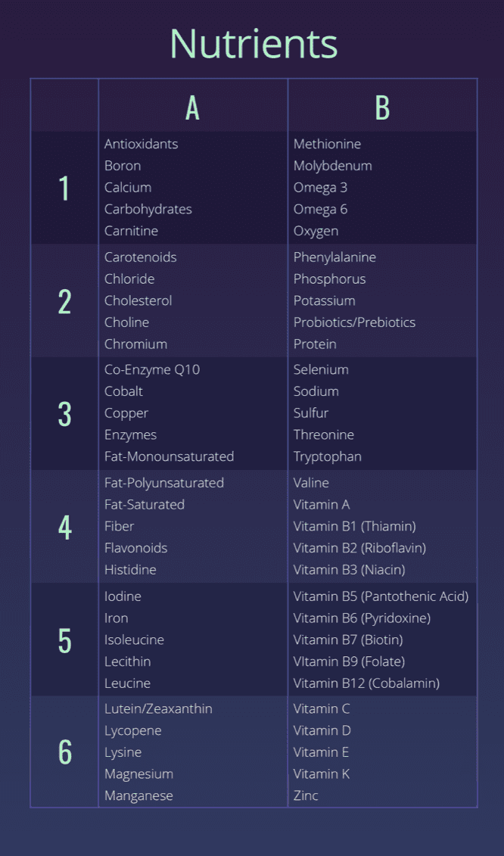Choose Cholesterol in column A
Image resolution: width=504 pixels, height=856 pixels.
click(138, 300)
